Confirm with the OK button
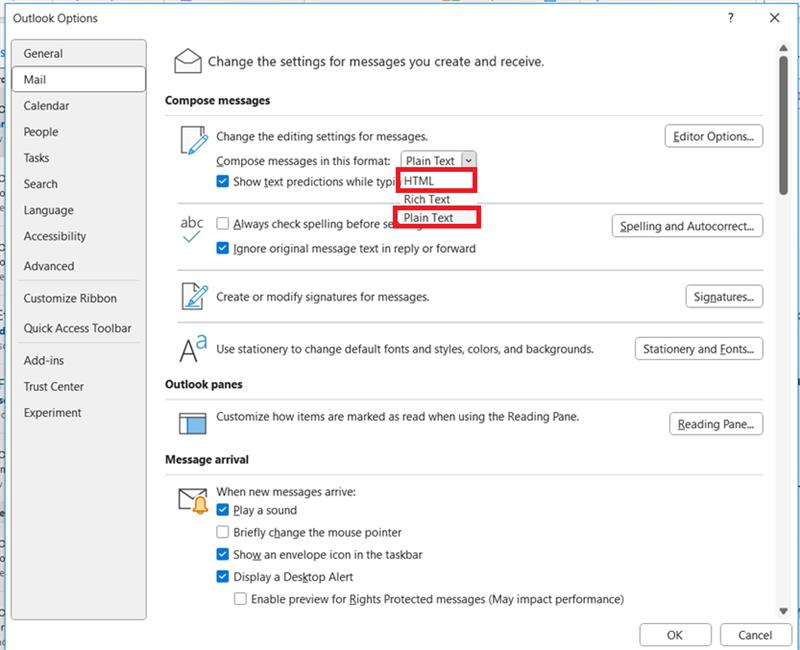This screenshot has height=650, width=800. click(x=675, y=635)
